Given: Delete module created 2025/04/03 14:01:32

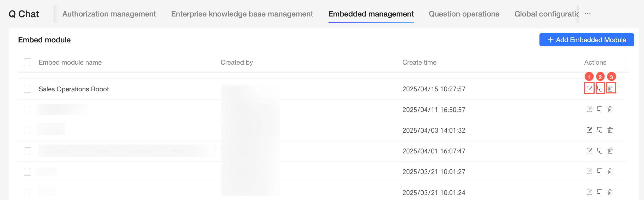Looking at the screenshot, I should [610, 130].
